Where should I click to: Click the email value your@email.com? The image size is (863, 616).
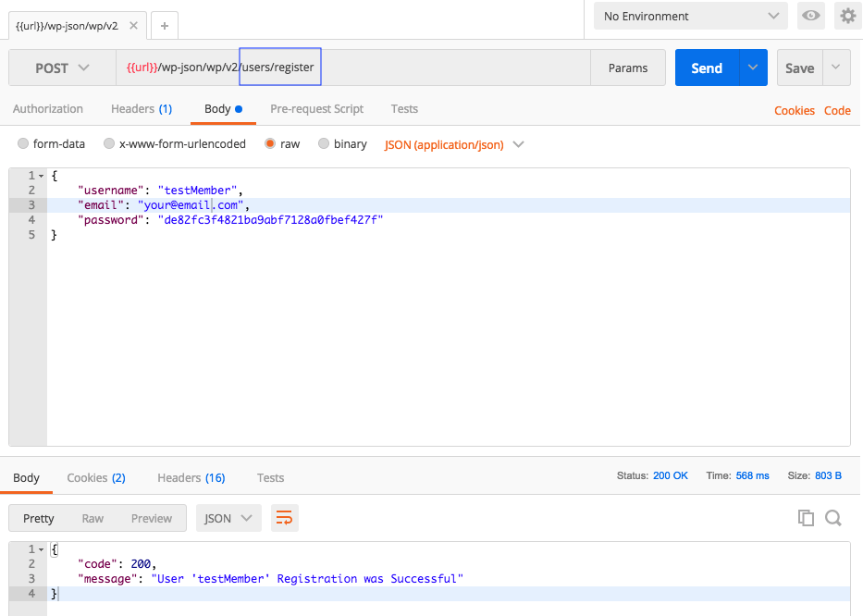pos(191,205)
